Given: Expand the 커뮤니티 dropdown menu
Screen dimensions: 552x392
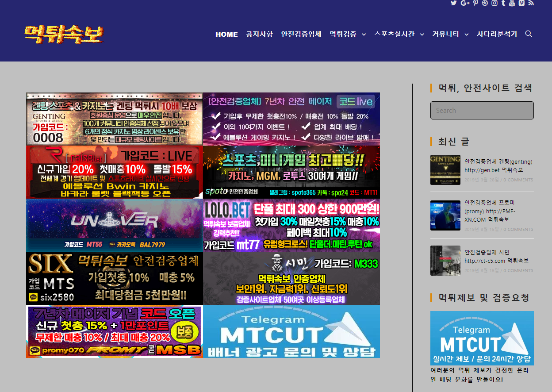Looking at the screenshot, I should coord(450,34).
